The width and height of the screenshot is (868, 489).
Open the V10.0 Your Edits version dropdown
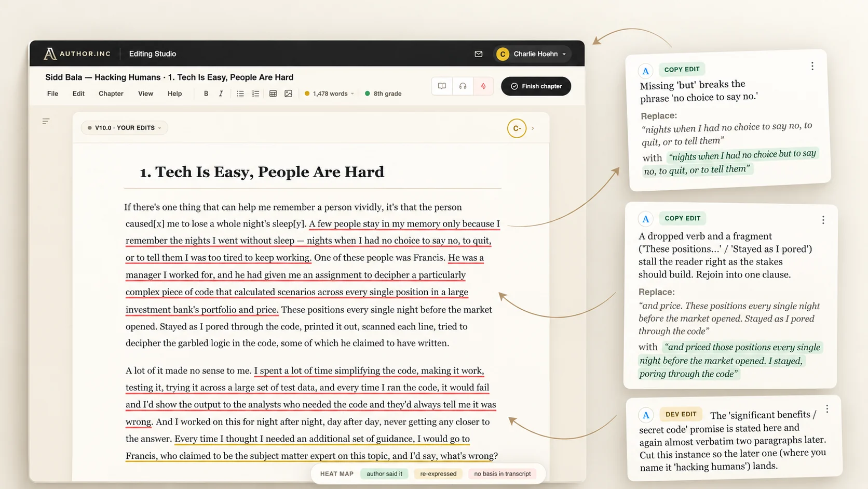(125, 128)
